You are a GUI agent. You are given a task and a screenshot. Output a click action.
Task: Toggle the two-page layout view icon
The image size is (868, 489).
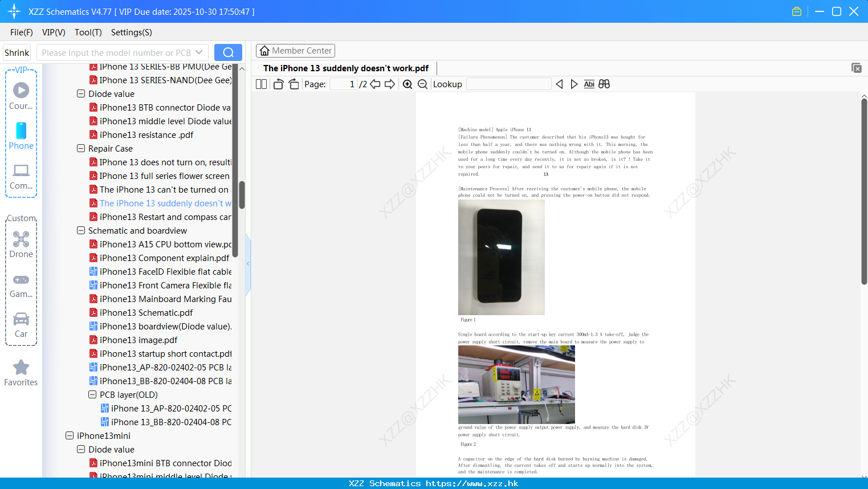coord(261,84)
